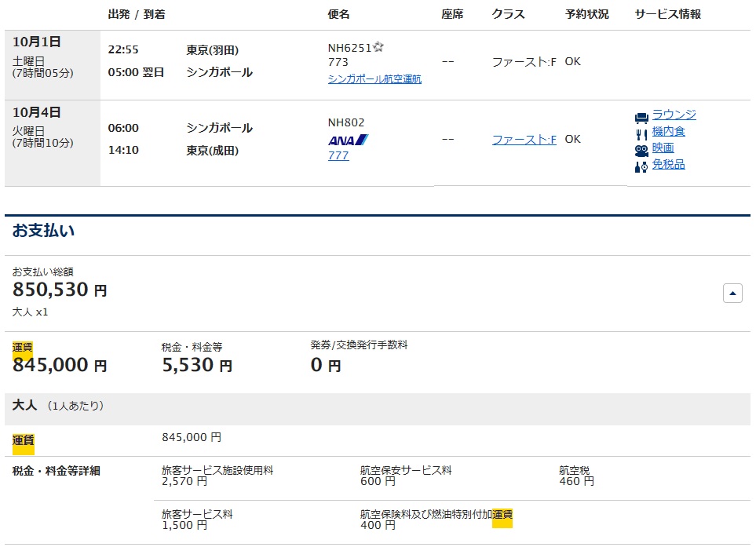Select the total amount 850,530 円
Screen dimensions: 756x547
tap(60, 290)
